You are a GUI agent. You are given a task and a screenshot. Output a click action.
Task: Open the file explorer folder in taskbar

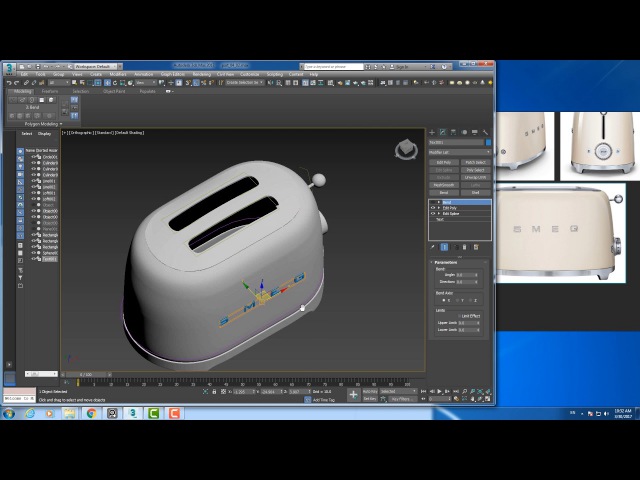coord(70,413)
